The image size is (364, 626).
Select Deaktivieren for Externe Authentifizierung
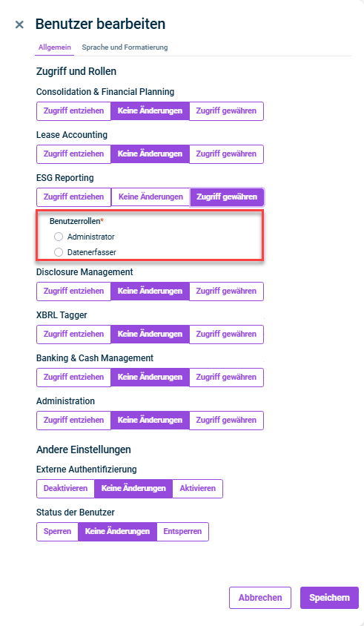point(65,489)
